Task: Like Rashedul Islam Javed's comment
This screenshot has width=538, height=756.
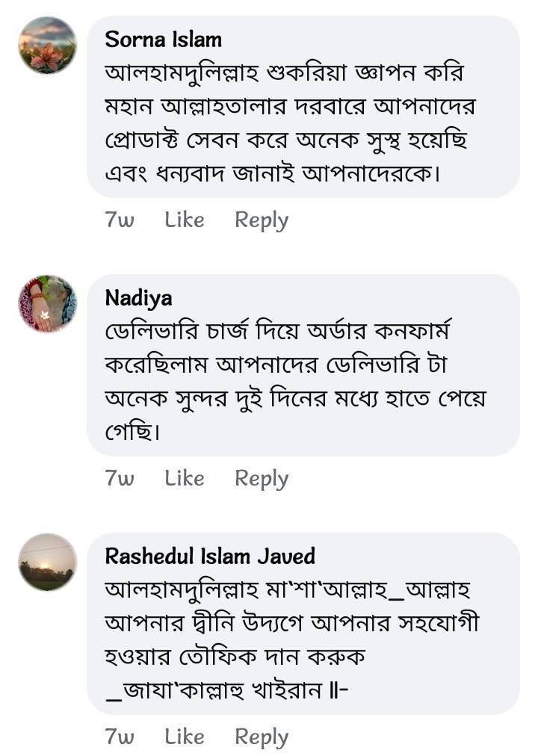Action: [x=185, y=737]
